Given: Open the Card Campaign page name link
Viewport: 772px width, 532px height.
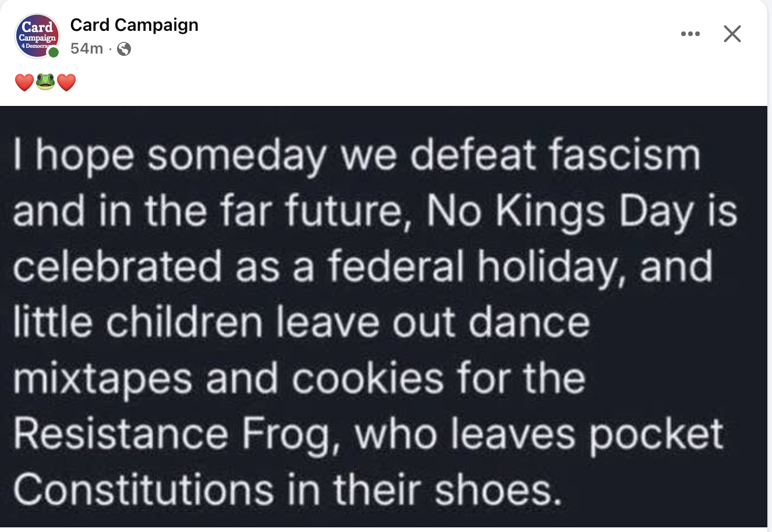Looking at the screenshot, I should click(134, 25).
